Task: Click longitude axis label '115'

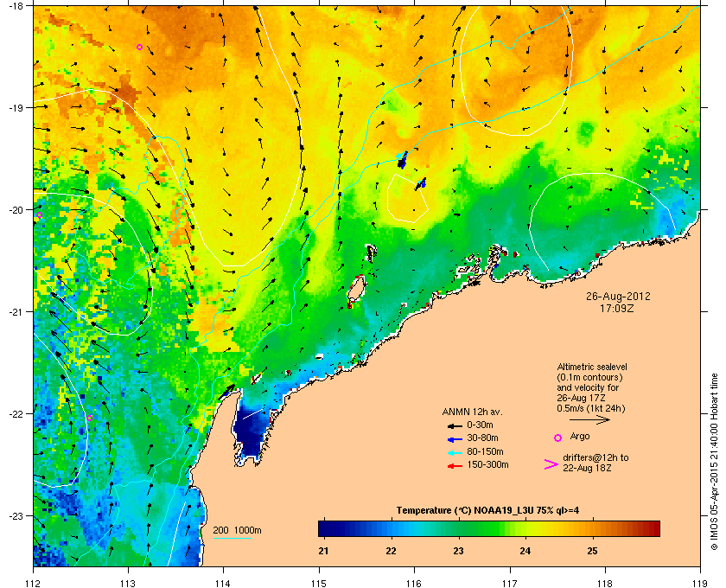Action: 319,583
